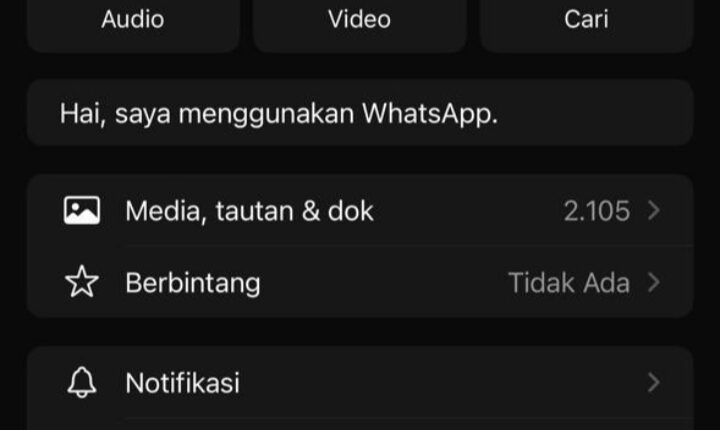Tap the word dok in Media row
This screenshot has width=720, height=430.
[x=350, y=211]
